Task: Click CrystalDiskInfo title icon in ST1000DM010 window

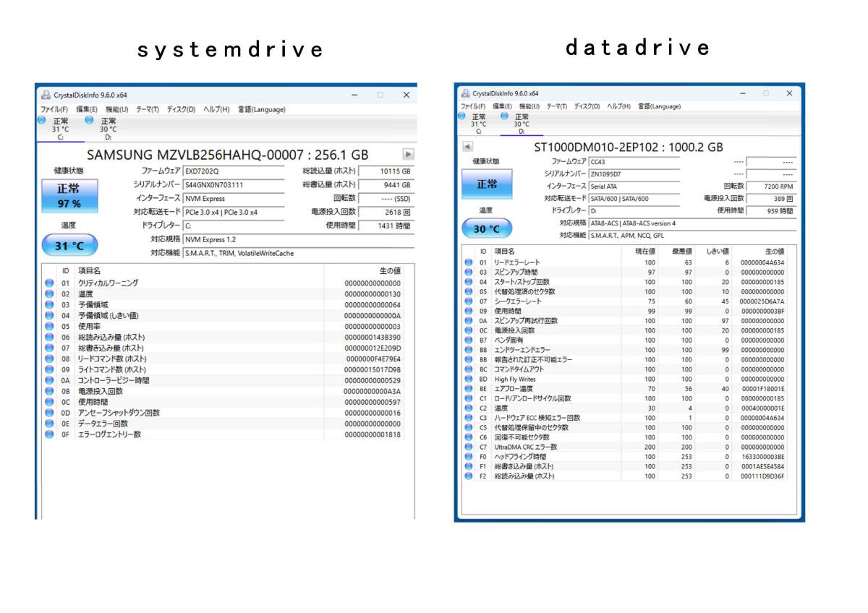Action: 465,93
